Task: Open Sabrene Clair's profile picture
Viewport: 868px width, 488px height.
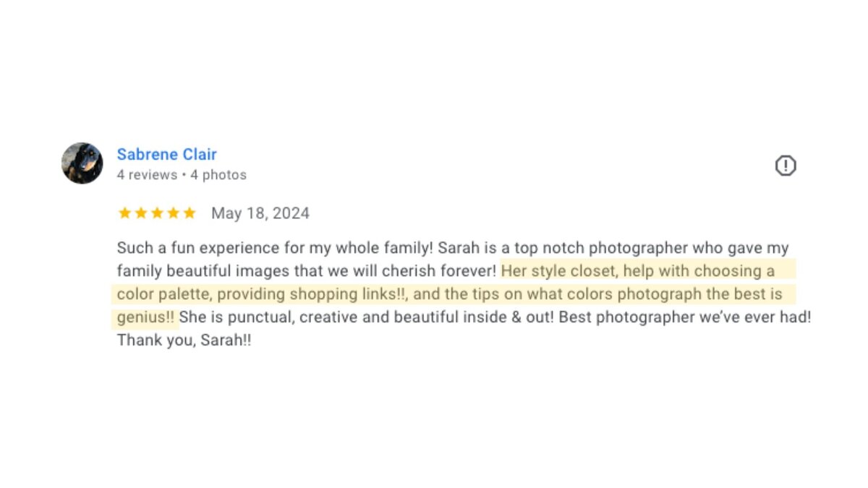Action: [82, 163]
